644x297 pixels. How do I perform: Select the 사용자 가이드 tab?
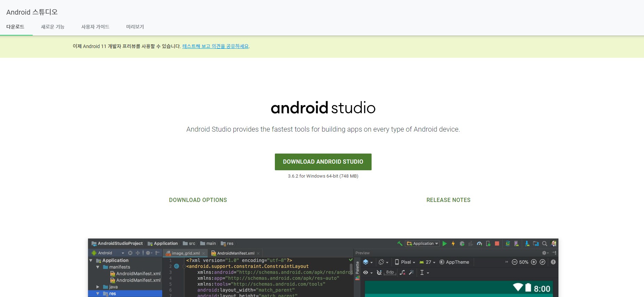95,27
